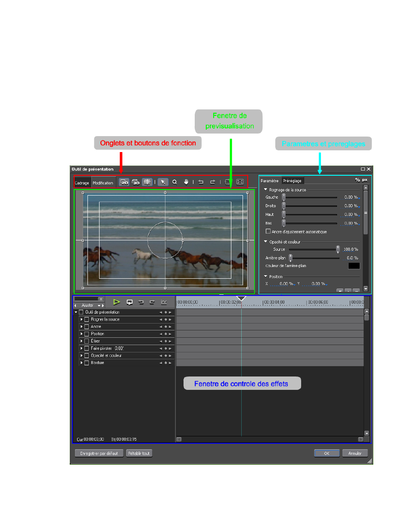
Task: Collapse the Opacité et couleur parameter section
Action: pyautogui.click(x=265, y=242)
